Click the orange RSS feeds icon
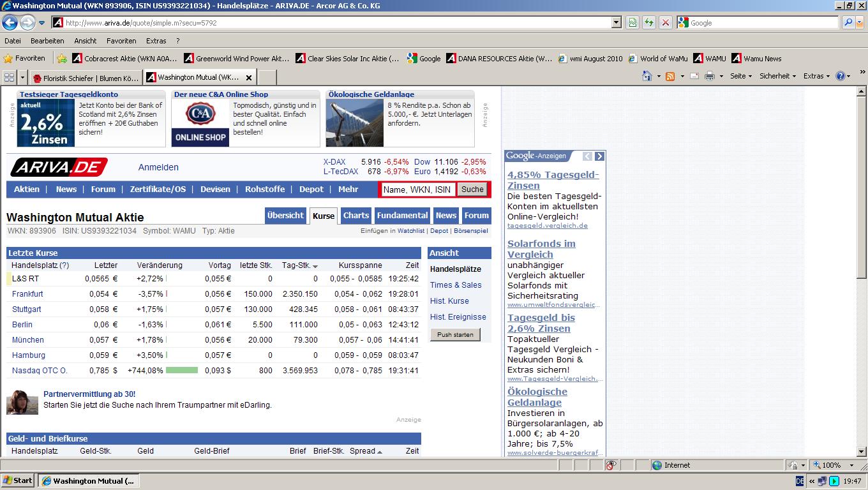 [x=670, y=76]
